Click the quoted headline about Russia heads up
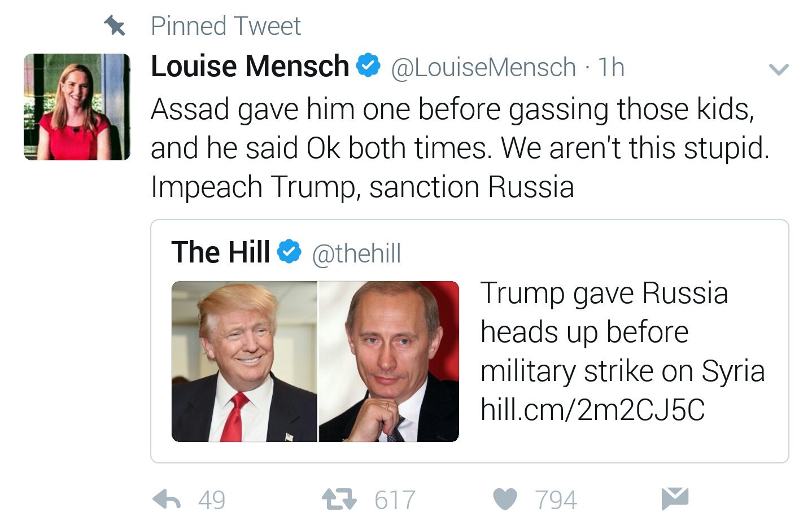Screen dimensions: 812x521 [x=622, y=332]
